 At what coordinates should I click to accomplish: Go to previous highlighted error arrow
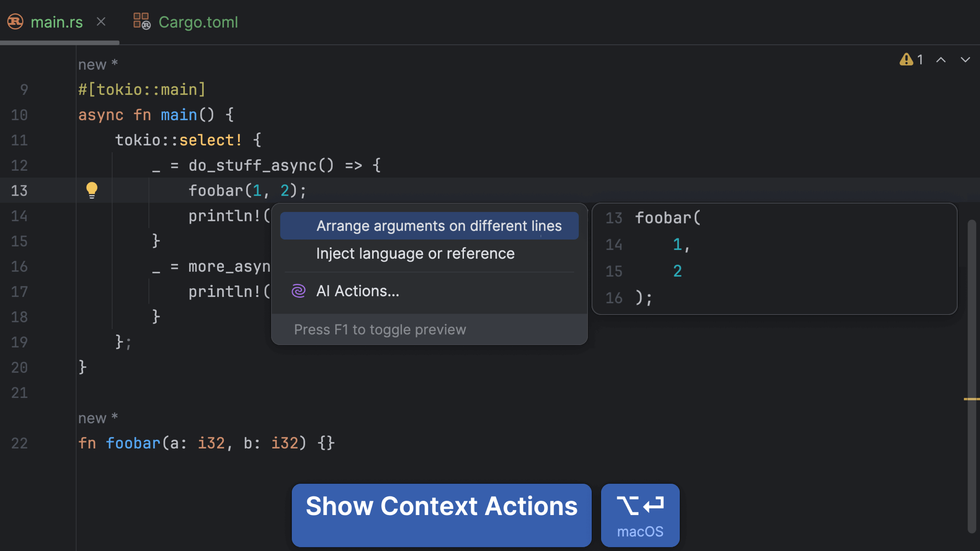[x=941, y=60]
